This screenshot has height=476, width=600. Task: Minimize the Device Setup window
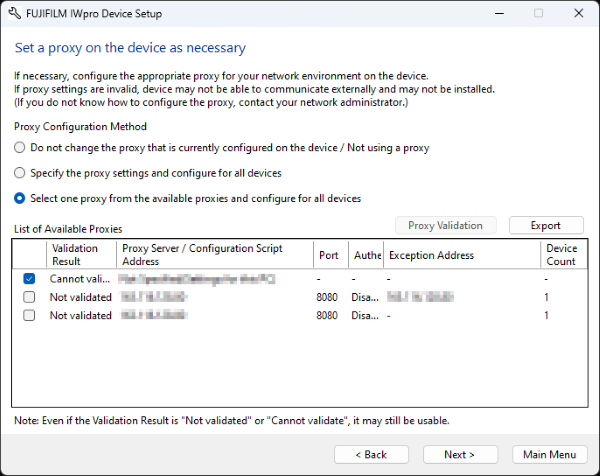click(x=499, y=13)
